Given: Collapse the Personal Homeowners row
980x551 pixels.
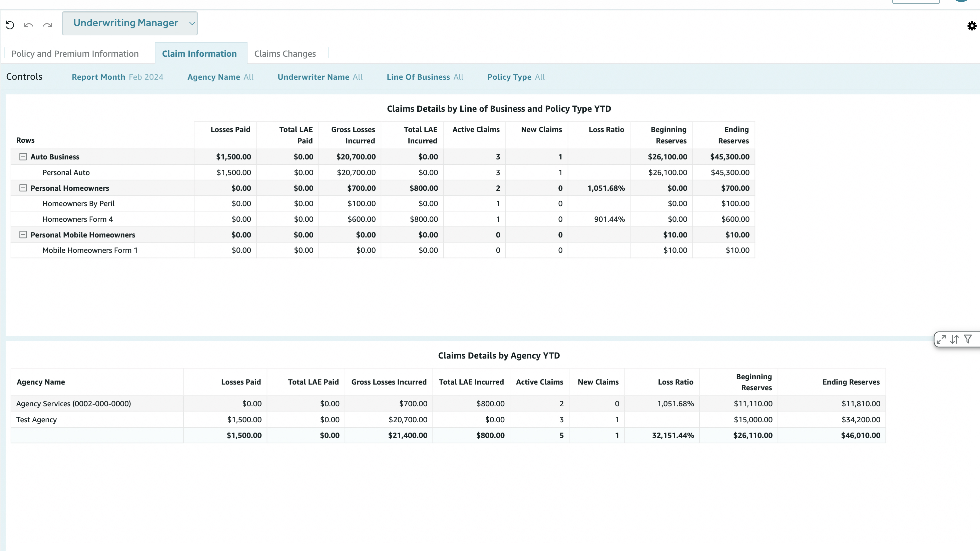Looking at the screenshot, I should tap(23, 188).
